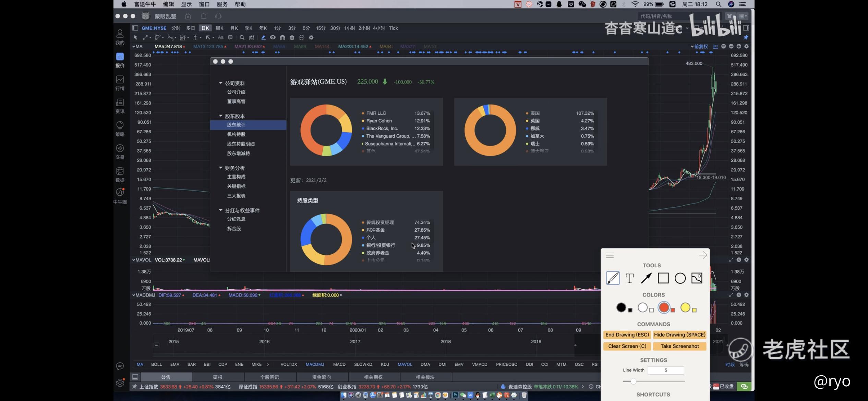The height and width of the screenshot is (401, 868).
Task: Select the rectangle shape tool
Action: tap(663, 278)
